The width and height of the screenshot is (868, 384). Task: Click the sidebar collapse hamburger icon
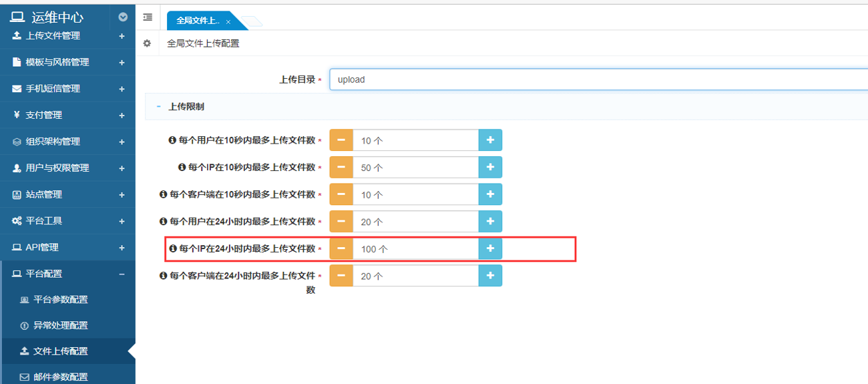148,17
